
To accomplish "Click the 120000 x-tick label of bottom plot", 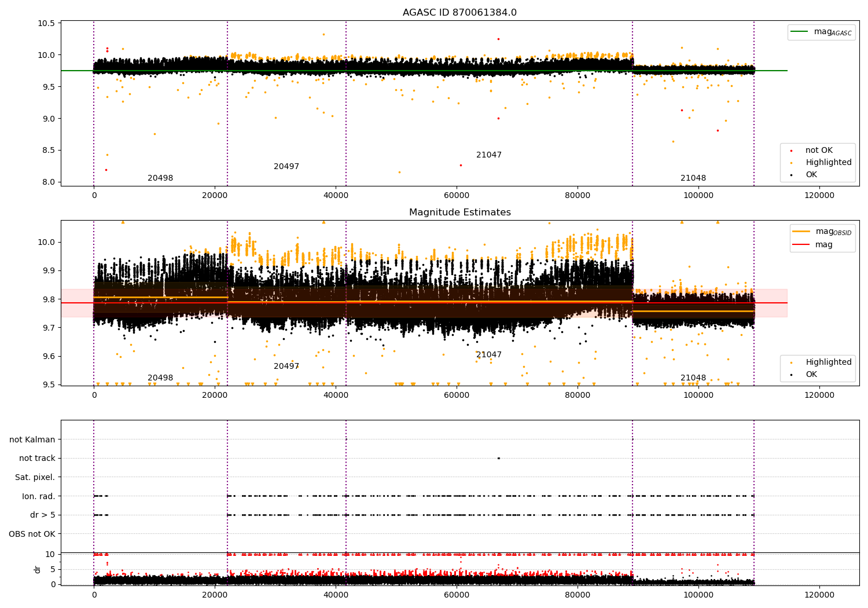I will 819,595.
